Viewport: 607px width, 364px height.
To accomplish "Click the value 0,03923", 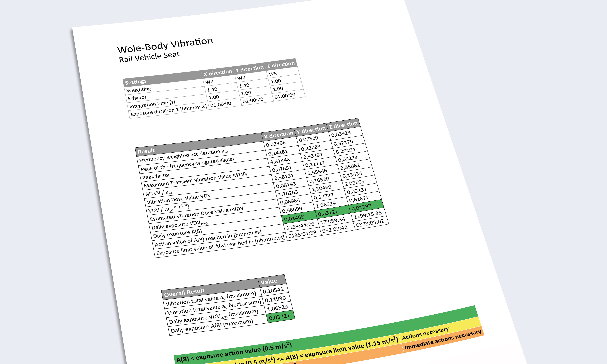I will 341,134.
